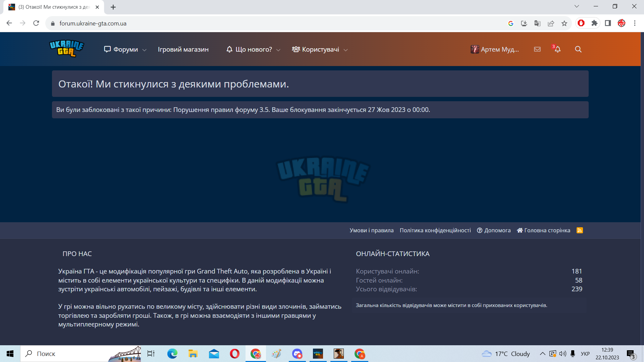
Task: Show hidden system tray icons
Action: [542, 354]
